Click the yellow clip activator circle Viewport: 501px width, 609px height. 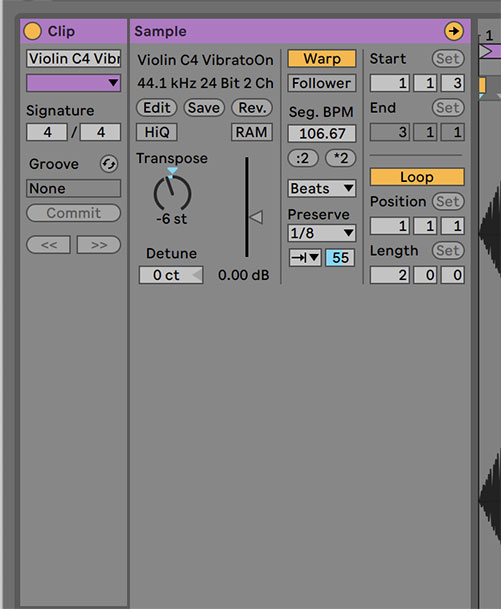33,31
